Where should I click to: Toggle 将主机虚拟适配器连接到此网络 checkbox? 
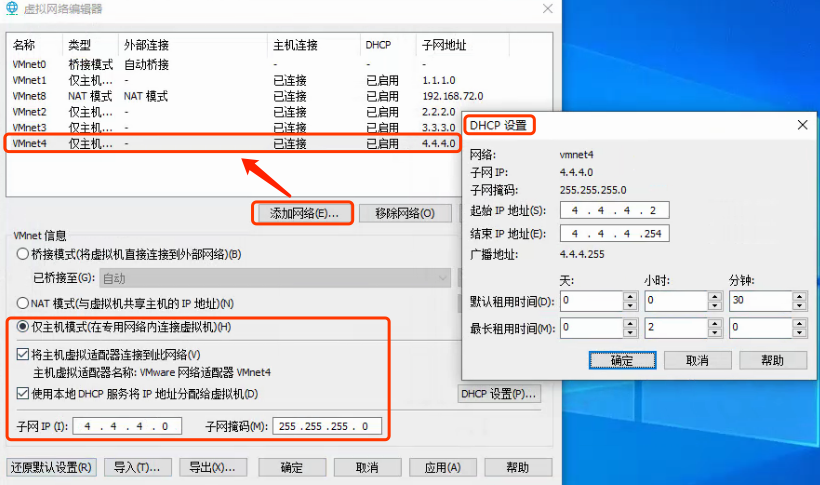point(23,354)
